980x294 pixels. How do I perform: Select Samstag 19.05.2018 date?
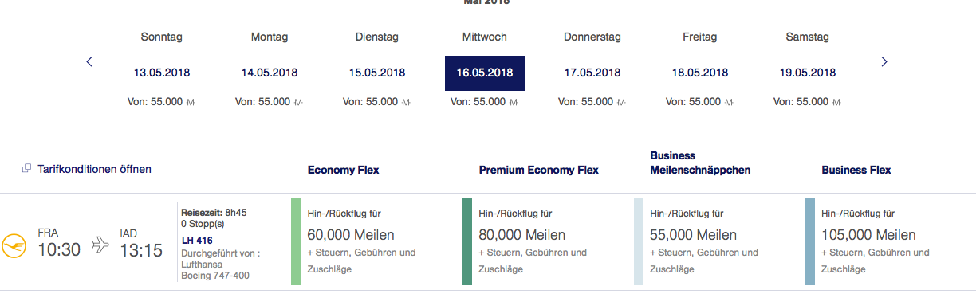pyautogui.click(x=808, y=73)
